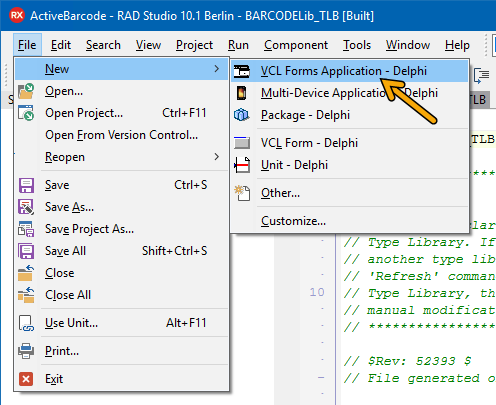The image size is (496, 405).
Task: Click line number 10 in gutter
Action: (x=317, y=292)
